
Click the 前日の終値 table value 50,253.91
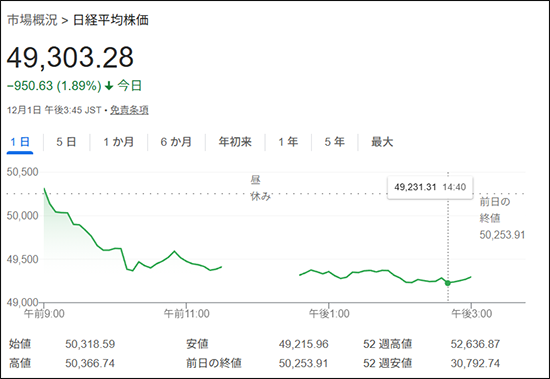[x=304, y=363]
